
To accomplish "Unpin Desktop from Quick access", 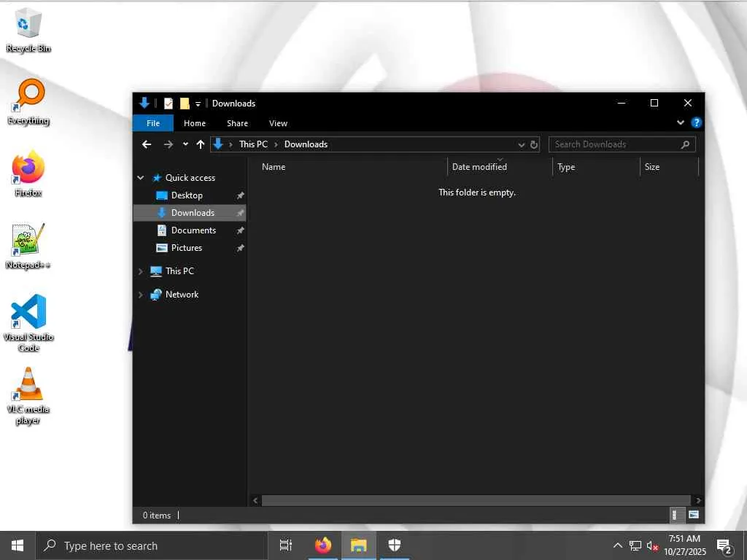I will click(240, 195).
